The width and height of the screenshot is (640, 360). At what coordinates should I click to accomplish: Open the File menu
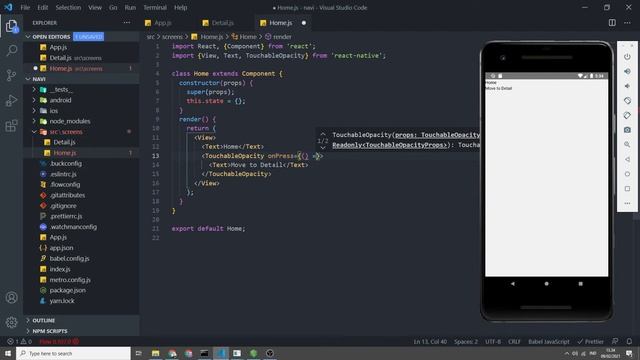click(25, 7)
